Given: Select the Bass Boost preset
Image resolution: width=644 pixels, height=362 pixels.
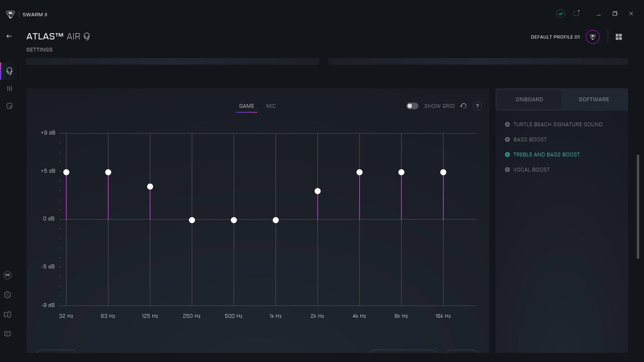Looking at the screenshot, I should point(530,140).
